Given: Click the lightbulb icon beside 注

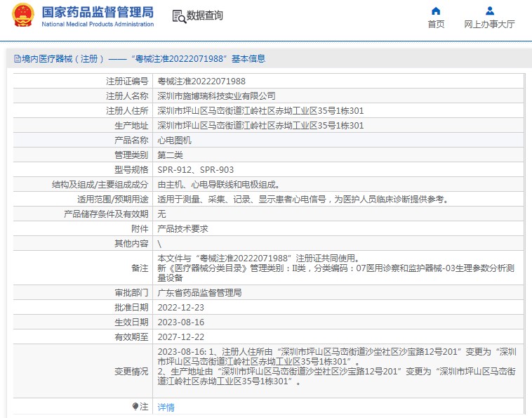Looking at the screenshot, I should tap(135, 406).
